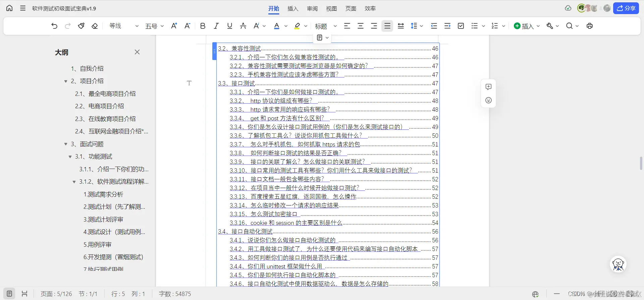The height and width of the screenshot is (300, 644).
Task: Open font color dropdown arrow
Action: pos(286,26)
